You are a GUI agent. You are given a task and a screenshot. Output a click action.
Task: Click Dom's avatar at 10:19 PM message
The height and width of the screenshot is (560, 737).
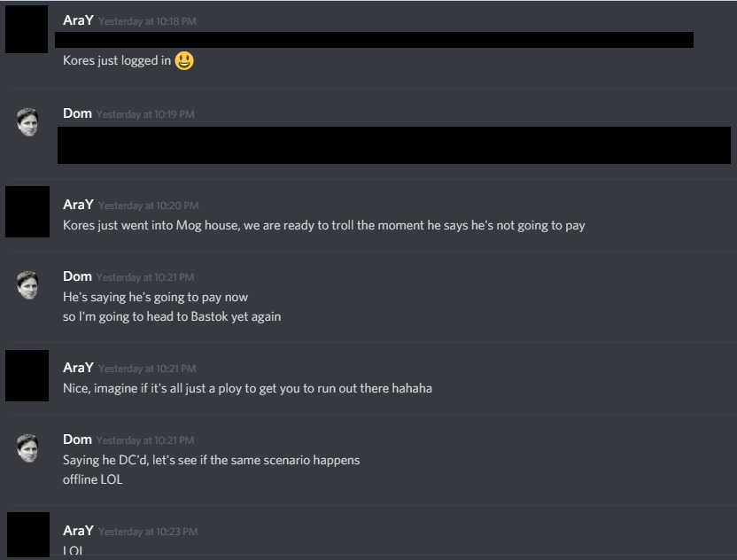(x=27, y=122)
